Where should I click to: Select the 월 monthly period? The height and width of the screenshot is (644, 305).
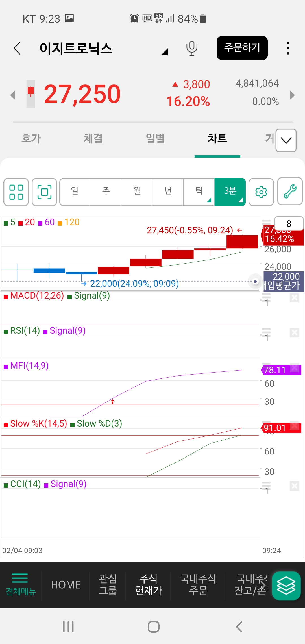pos(137,192)
